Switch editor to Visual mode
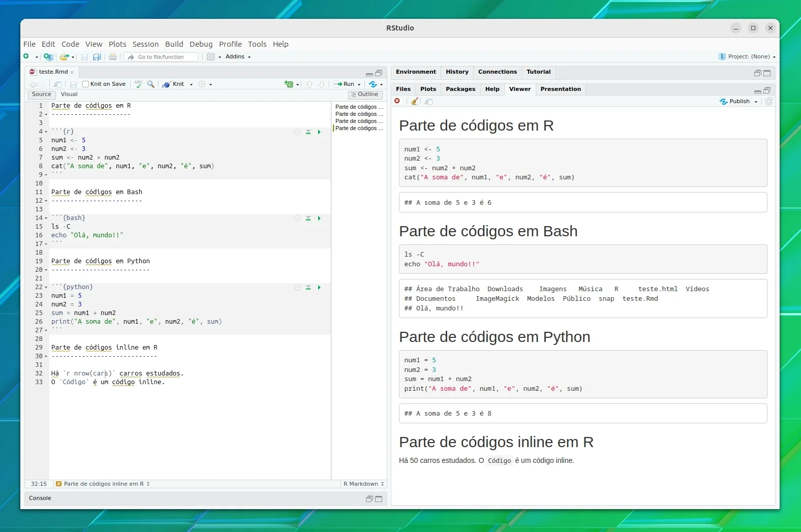801x532 pixels. click(69, 95)
